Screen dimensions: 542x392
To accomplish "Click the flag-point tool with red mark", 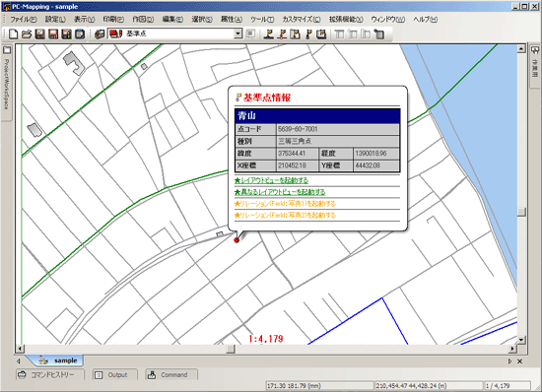I will pyautogui.click(x=282, y=33).
